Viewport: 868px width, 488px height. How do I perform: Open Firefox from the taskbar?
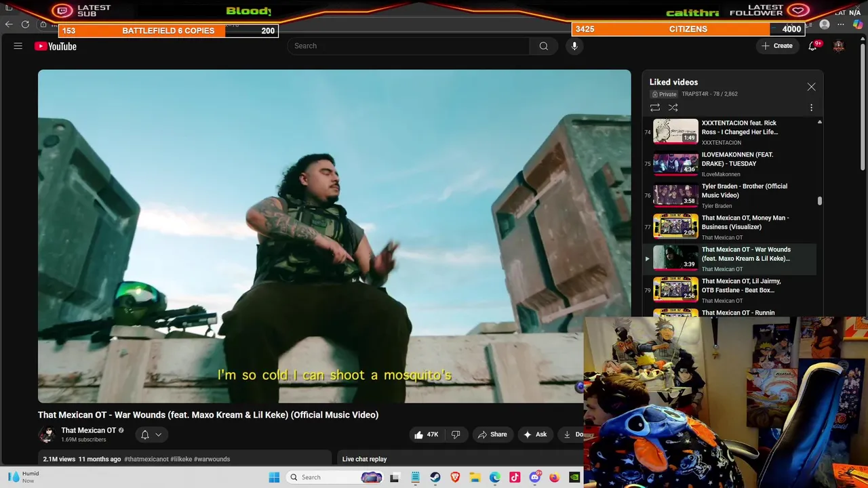click(x=555, y=477)
